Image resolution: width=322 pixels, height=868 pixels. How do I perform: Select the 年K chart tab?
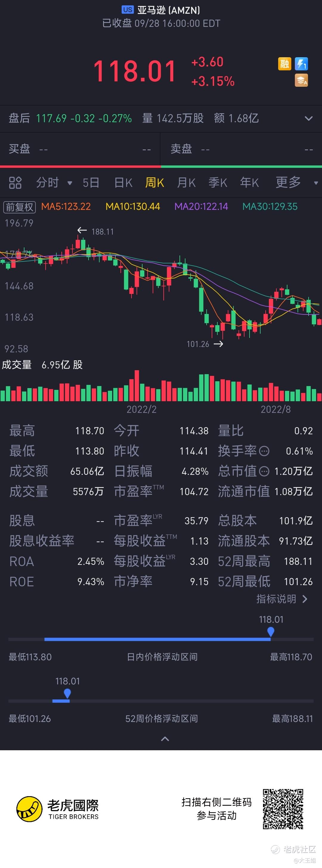click(x=249, y=183)
